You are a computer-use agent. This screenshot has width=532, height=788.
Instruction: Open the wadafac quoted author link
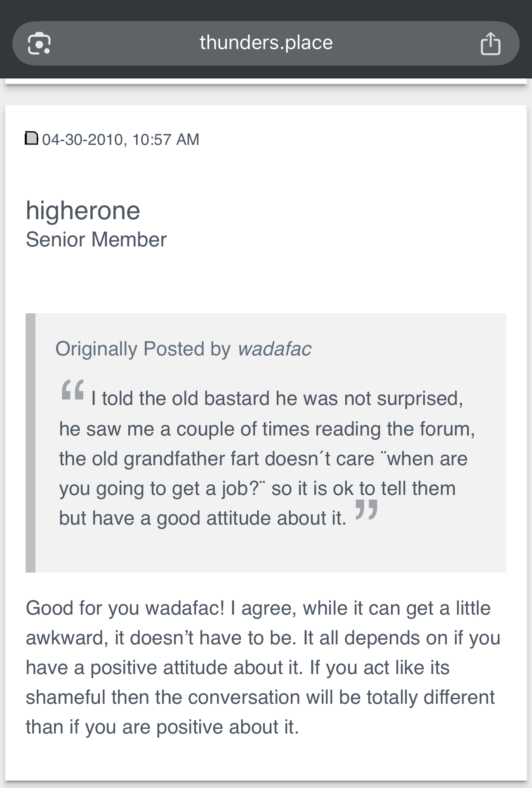tap(274, 349)
